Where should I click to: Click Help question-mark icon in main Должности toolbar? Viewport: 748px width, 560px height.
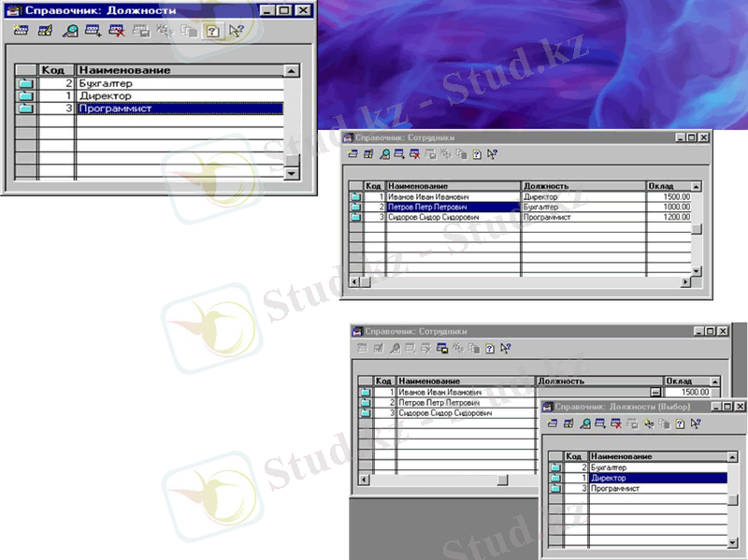pyautogui.click(x=211, y=31)
